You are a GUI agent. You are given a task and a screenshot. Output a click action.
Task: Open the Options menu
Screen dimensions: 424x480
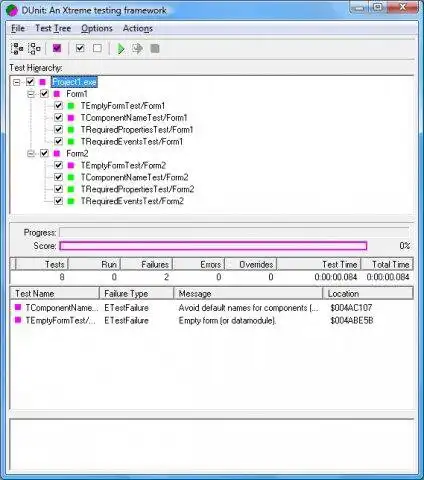point(97,28)
